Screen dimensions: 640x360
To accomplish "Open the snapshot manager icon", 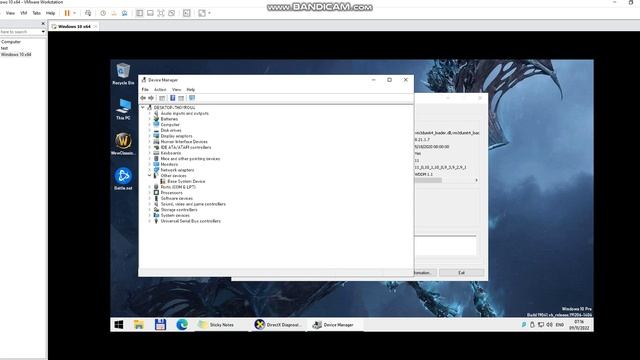I will point(124,13).
